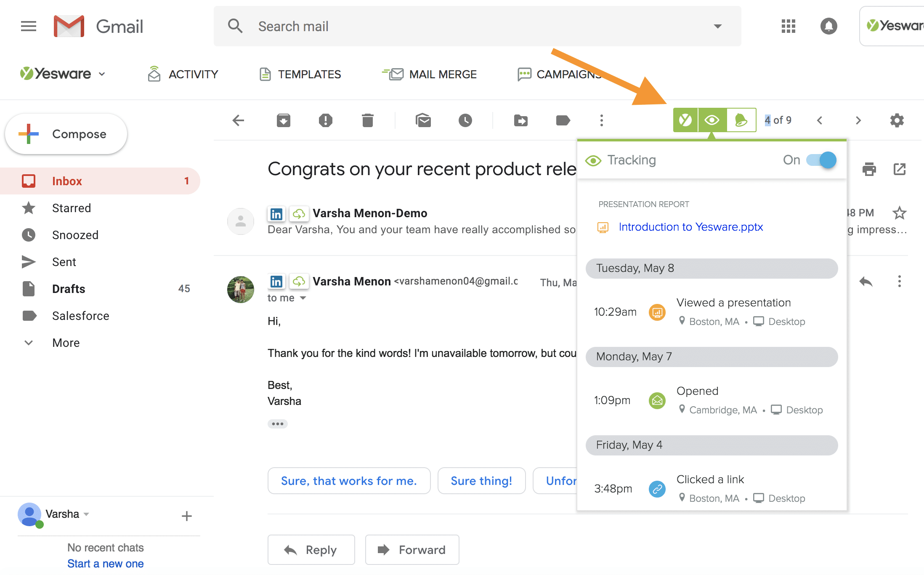
Task: Star the Varsha Menon-Demo message
Action: [899, 213]
